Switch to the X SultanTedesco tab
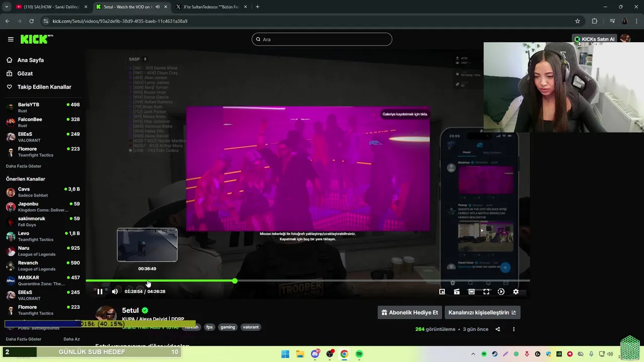644x362 pixels. pos(211,7)
